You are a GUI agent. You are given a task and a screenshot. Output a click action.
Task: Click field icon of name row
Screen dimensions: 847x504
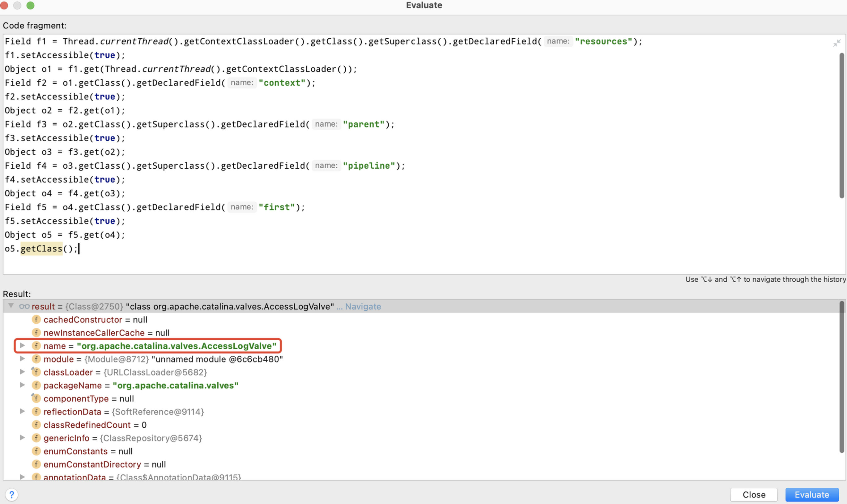tap(36, 346)
